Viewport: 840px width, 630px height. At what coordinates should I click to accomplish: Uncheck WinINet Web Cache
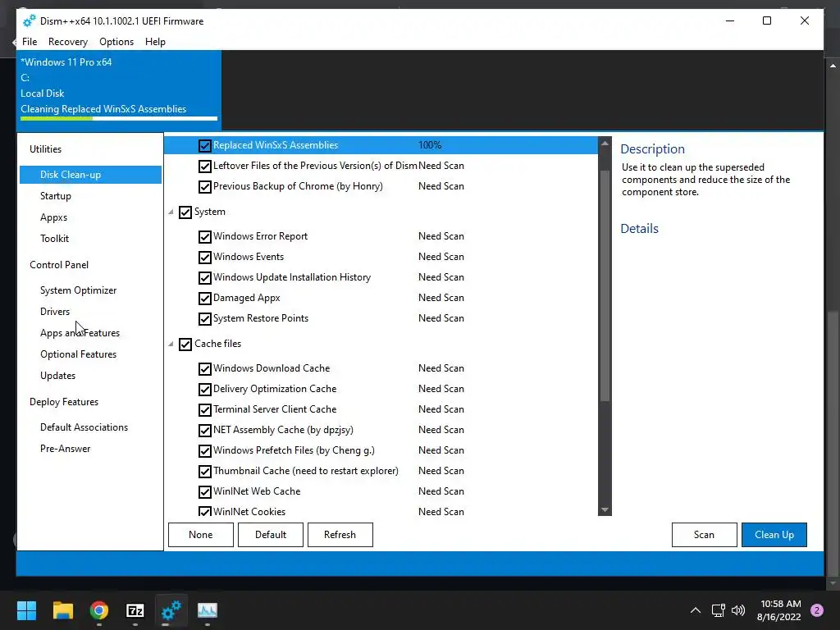[204, 492]
